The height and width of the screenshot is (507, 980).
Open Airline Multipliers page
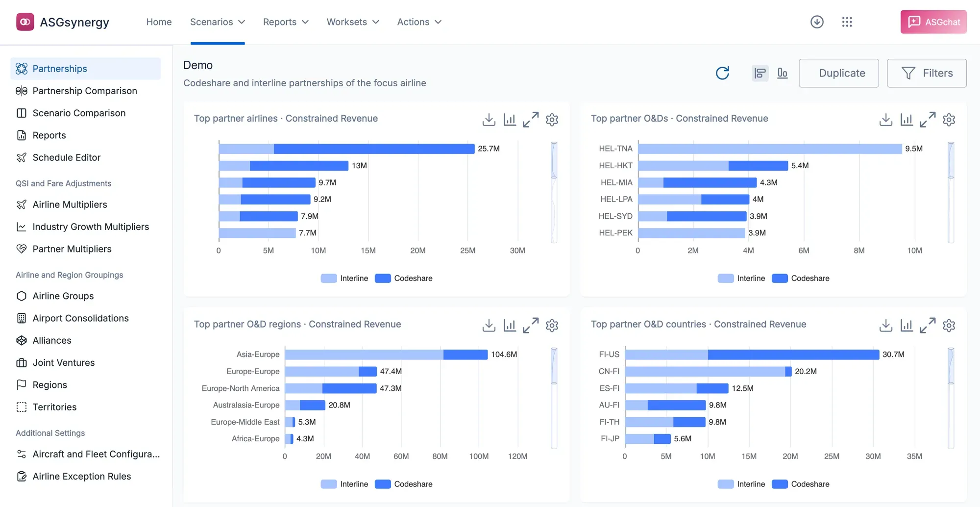pos(85,204)
